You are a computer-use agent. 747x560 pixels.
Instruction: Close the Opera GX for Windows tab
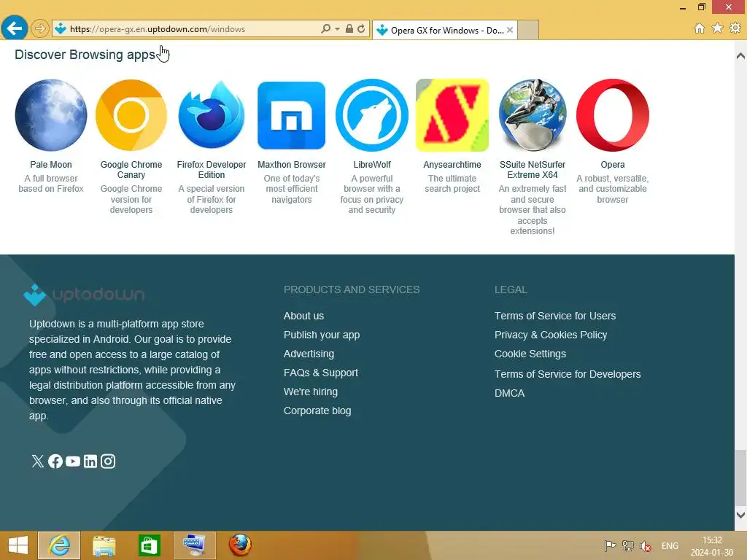[510, 30]
